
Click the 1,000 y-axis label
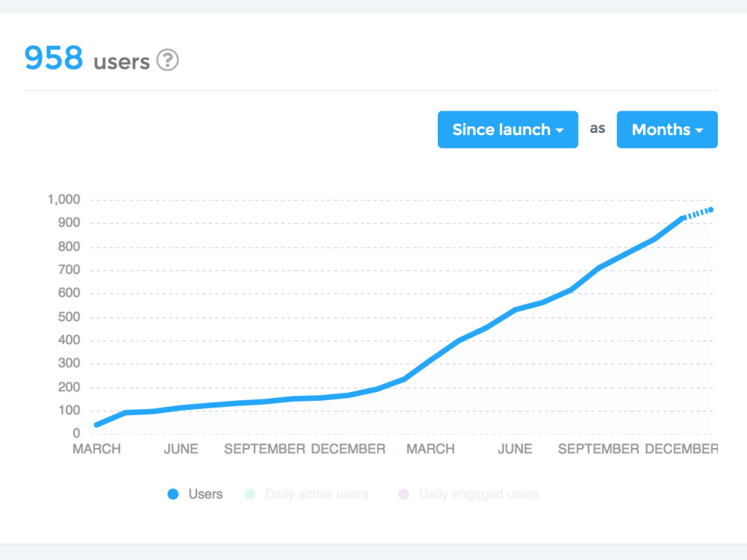63,199
